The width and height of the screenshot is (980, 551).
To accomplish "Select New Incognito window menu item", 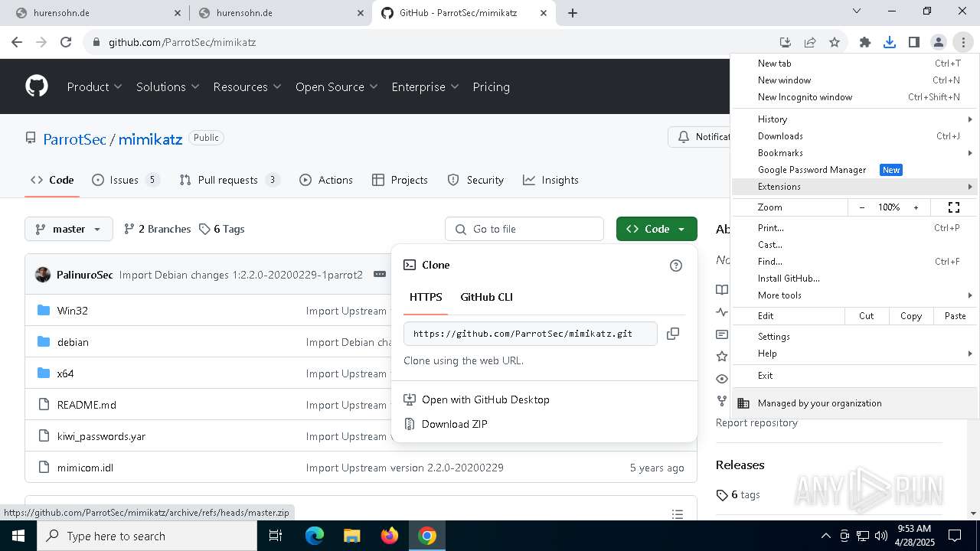I will coord(854,97).
